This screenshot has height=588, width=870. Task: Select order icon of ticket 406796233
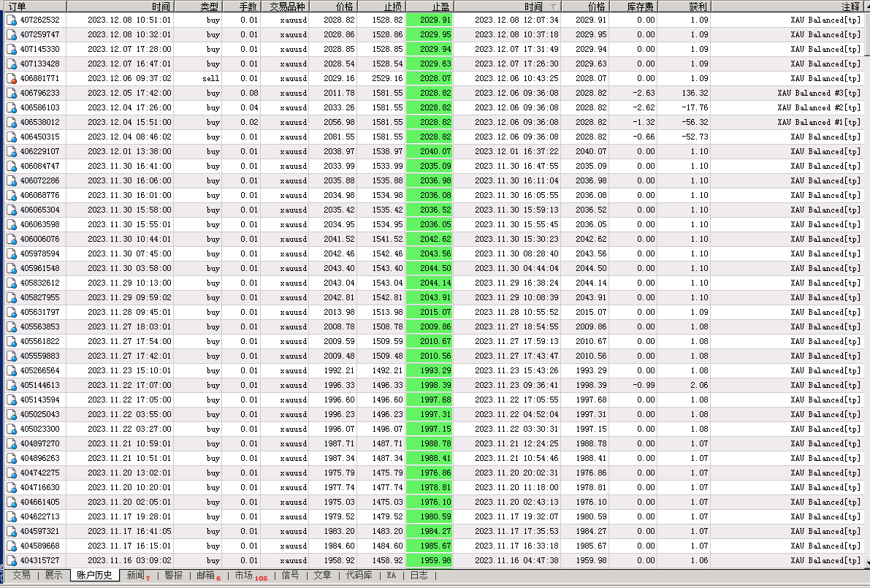pyautogui.click(x=11, y=93)
